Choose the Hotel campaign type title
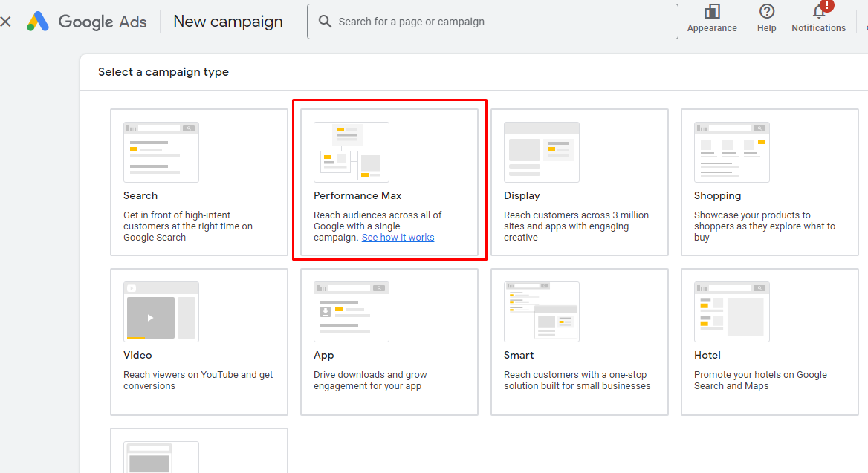Image resolution: width=868 pixels, height=473 pixels. [x=707, y=355]
